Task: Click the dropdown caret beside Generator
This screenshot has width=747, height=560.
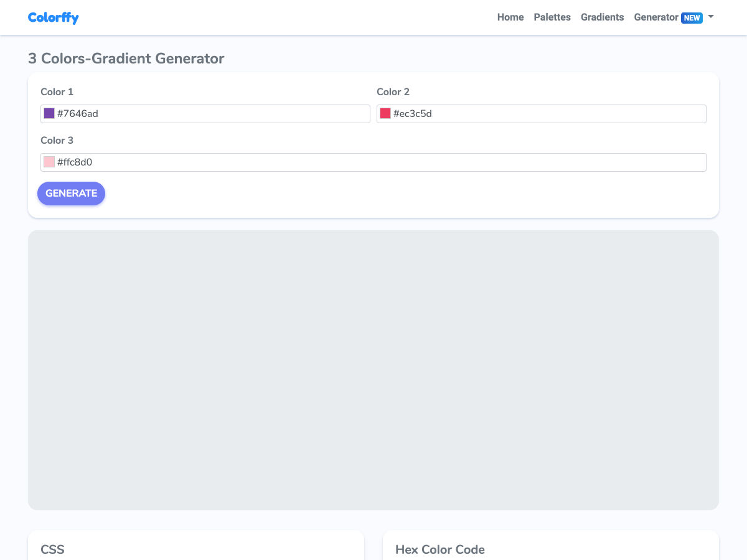Action: 711,17
